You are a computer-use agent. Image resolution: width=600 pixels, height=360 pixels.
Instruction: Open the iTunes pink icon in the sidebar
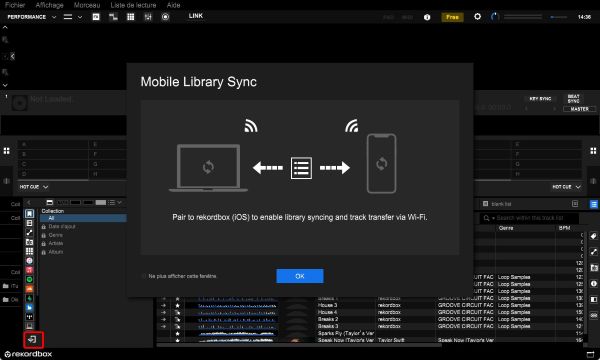coord(29,261)
